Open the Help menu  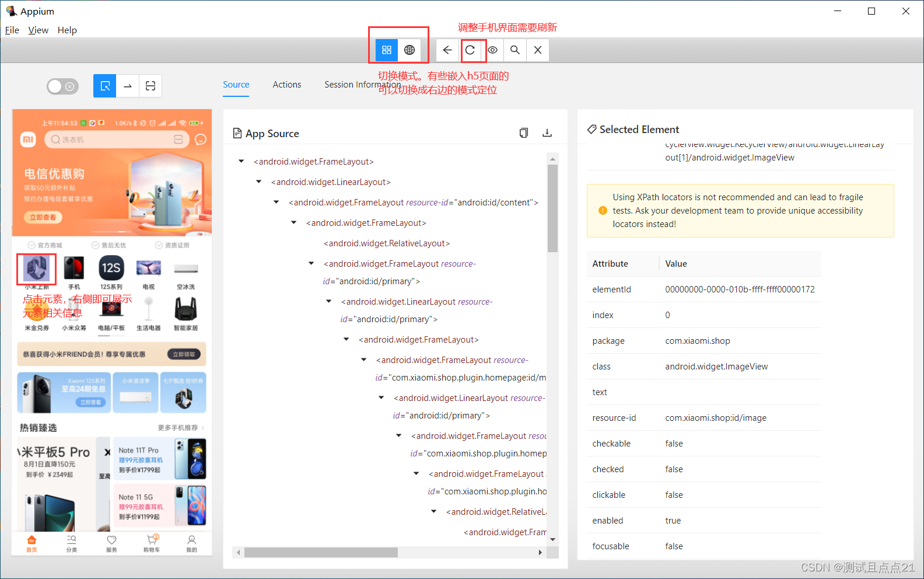click(x=67, y=30)
